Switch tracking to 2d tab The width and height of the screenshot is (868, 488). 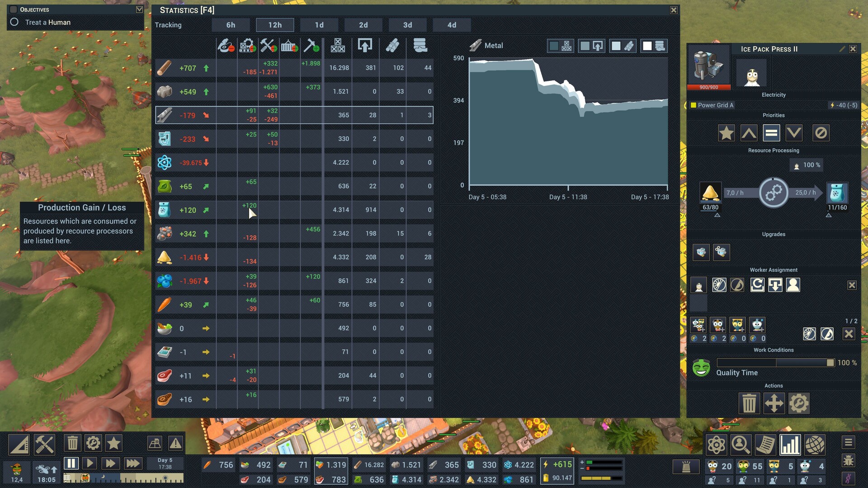click(363, 25)
